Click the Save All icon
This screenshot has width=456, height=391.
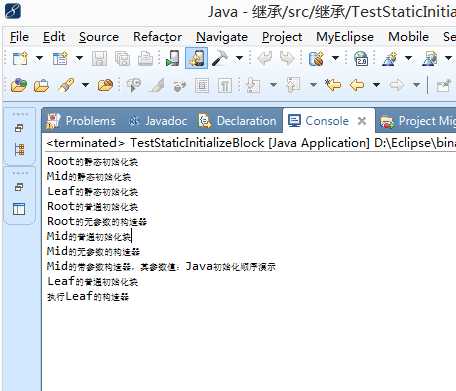(x=123, y=59)
